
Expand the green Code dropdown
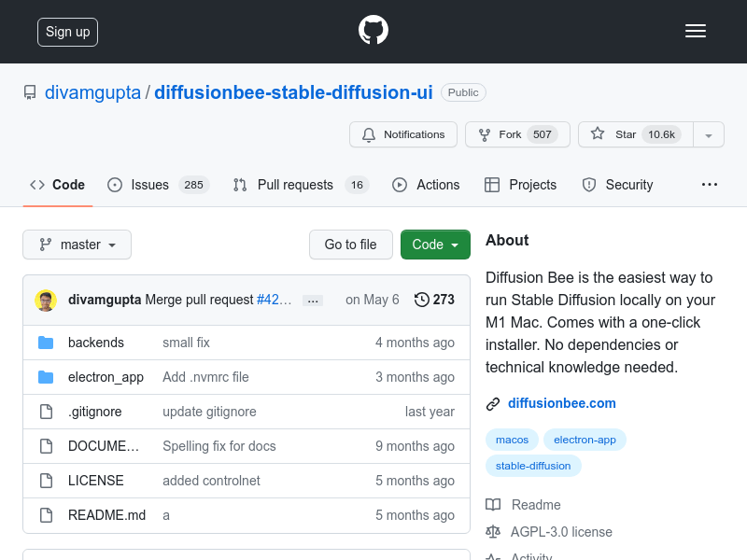pyautogui.click(x=435, y=245)
